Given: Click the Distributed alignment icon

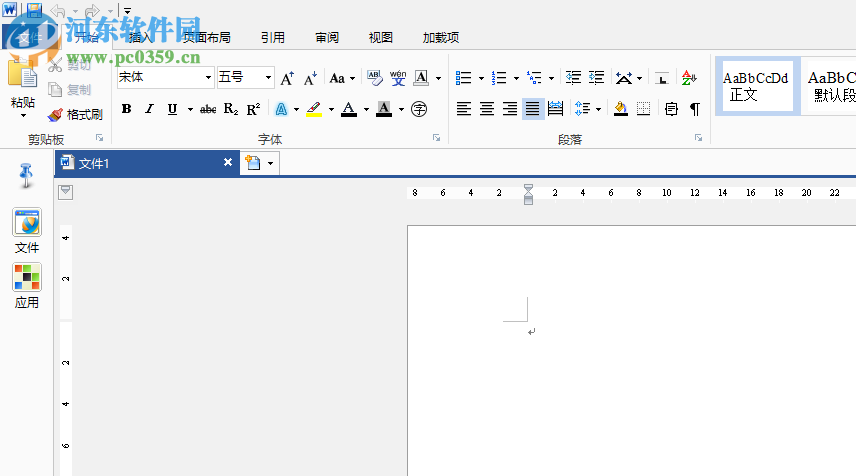Looking at the screenshot, I should point(556,109).
